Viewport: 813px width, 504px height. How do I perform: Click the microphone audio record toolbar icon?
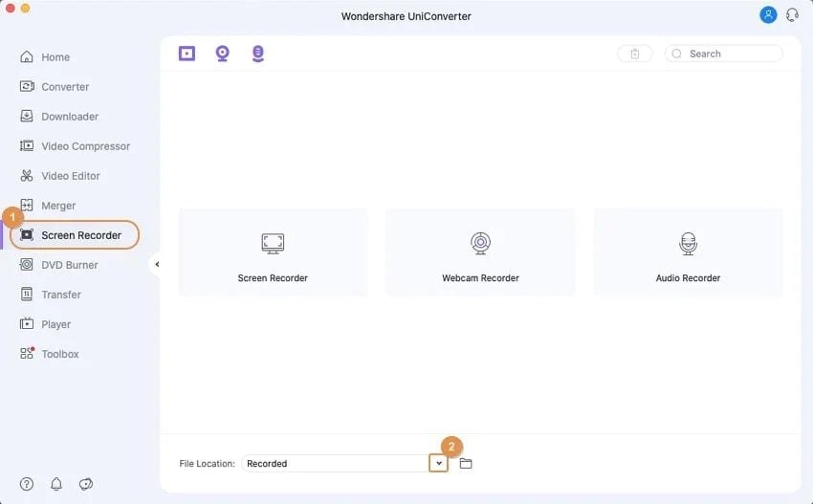coord(258,54)
